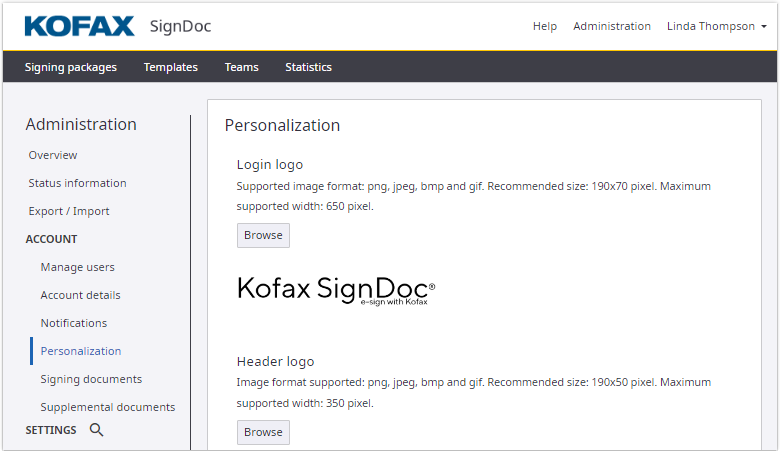Open the Help link
The image size is (780, 453).
pyautogui.click(x=545, y=26)
